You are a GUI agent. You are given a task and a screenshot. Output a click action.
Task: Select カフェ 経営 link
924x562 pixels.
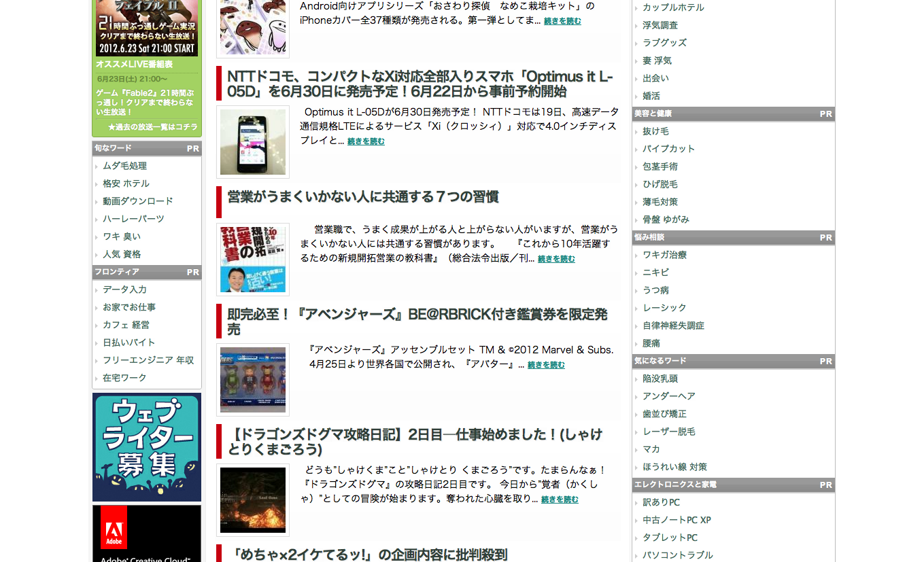(126, 325)
